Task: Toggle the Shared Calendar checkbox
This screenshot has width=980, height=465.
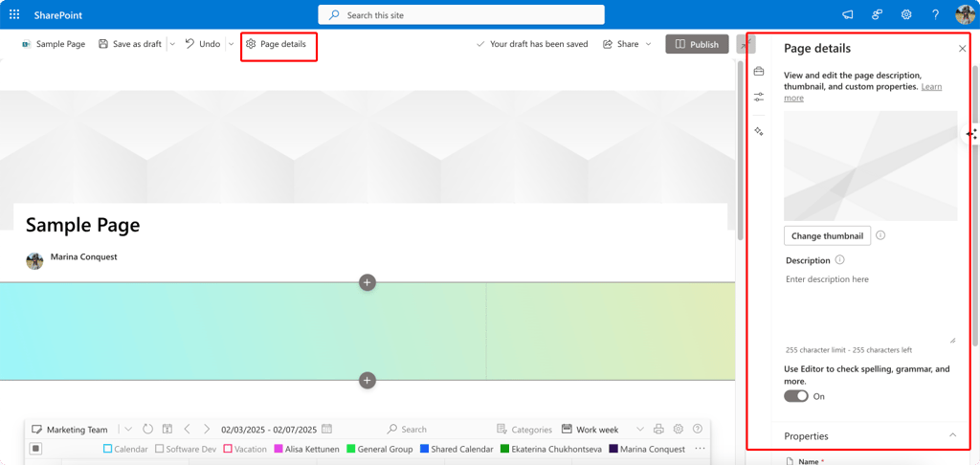Action: point(424,449)
